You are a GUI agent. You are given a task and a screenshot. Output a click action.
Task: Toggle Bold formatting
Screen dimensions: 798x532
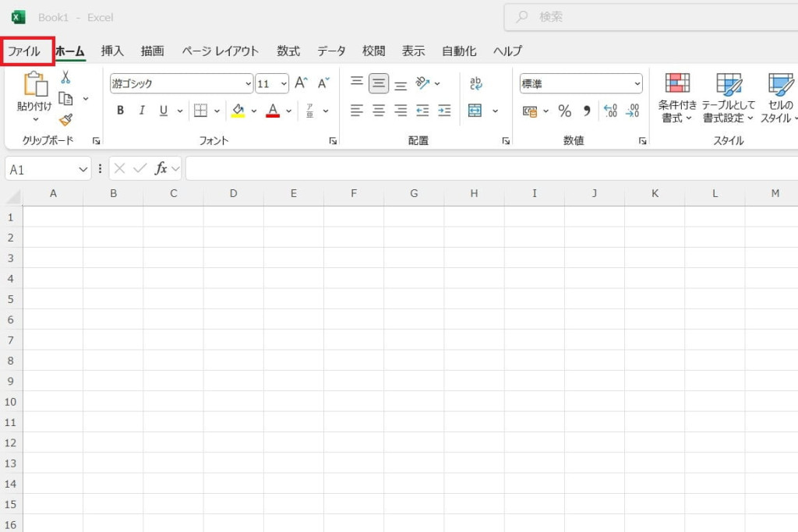point(120,111)
